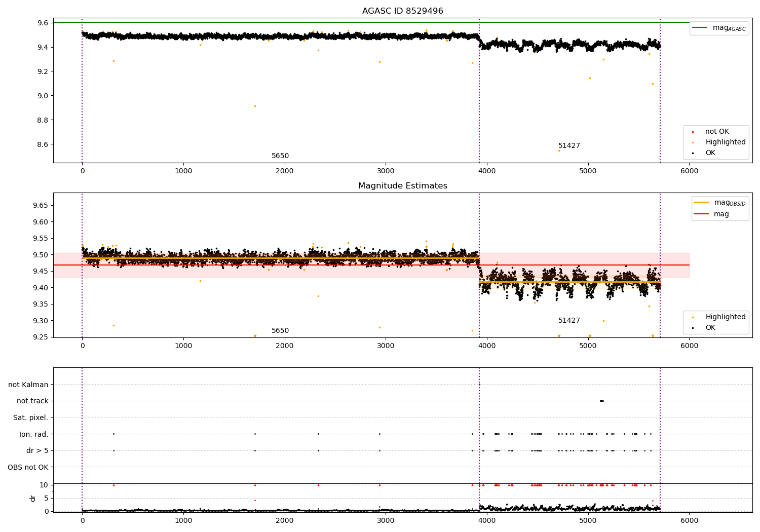Click the 9.40 y-tick in middle plot
The height and width of the screenshot is (532, 760).
41,288
